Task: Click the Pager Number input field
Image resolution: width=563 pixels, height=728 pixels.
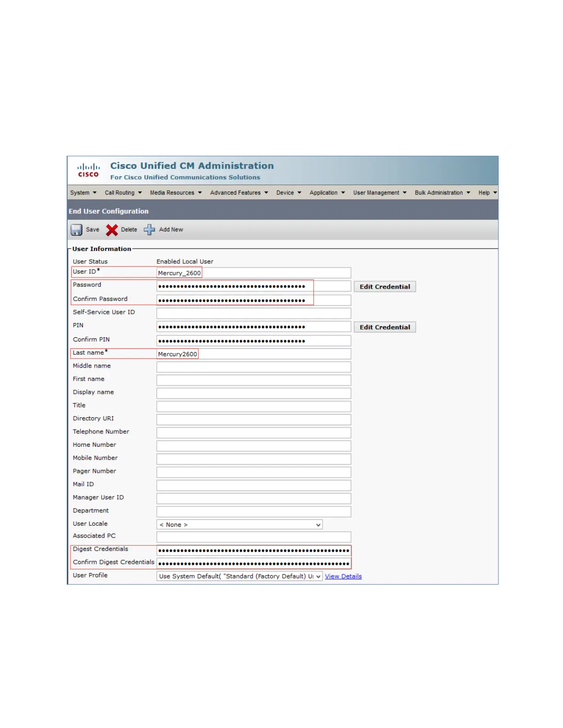Action: 254,472
